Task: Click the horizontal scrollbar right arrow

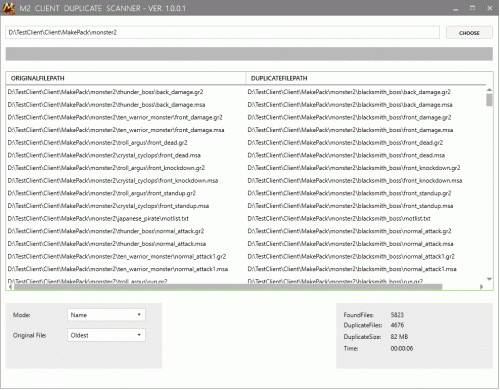Action: [x=481, y=287]
